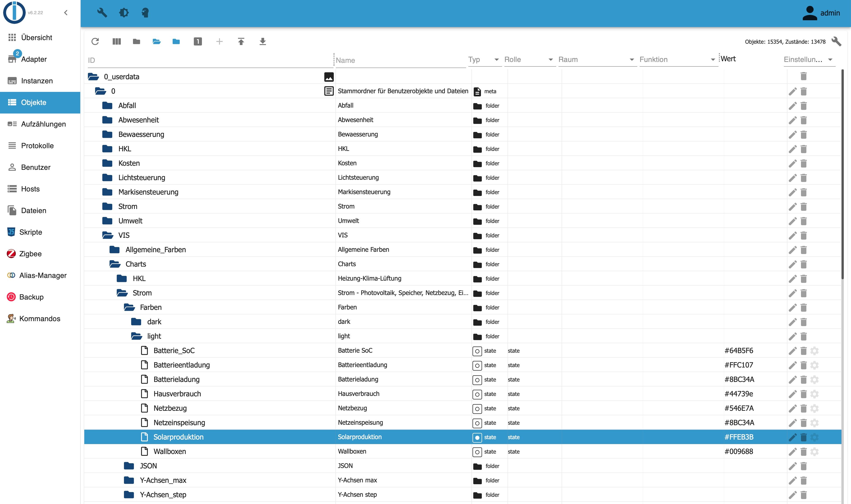The image size is (851, 504).
Task: Edit the Solarproduktion object
Action: [x=793, y=437]
